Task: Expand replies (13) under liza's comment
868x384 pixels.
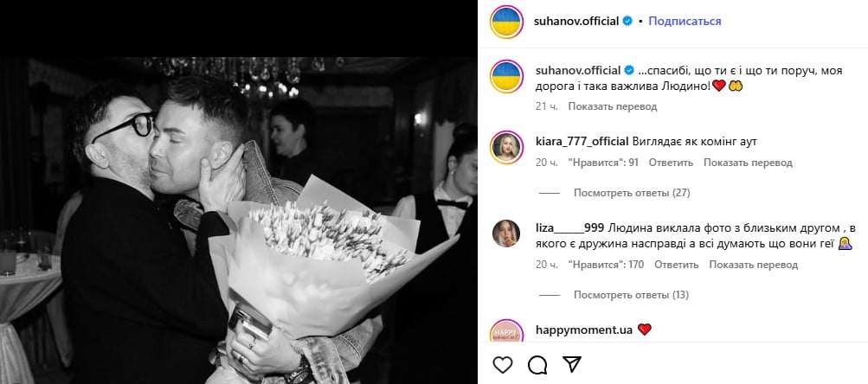Action: (631, 295)
